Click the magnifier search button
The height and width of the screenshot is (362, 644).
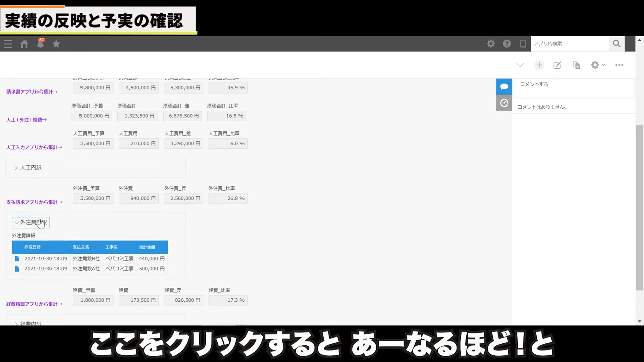coord(616,44)
